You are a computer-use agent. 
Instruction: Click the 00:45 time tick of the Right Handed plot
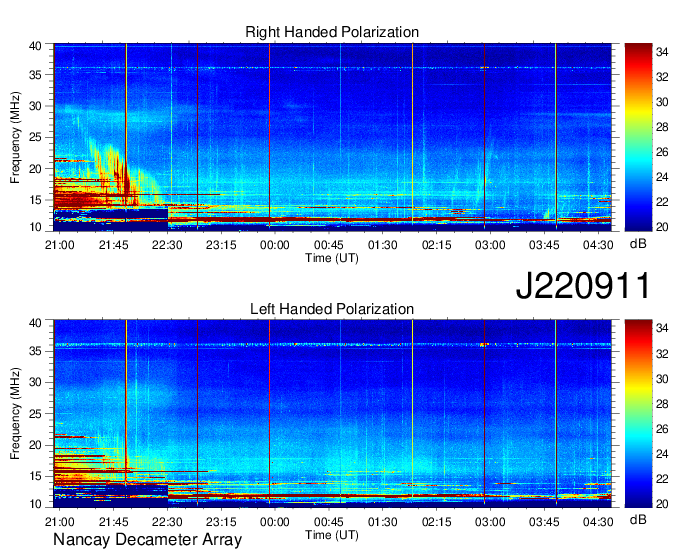tap(329, 245)
